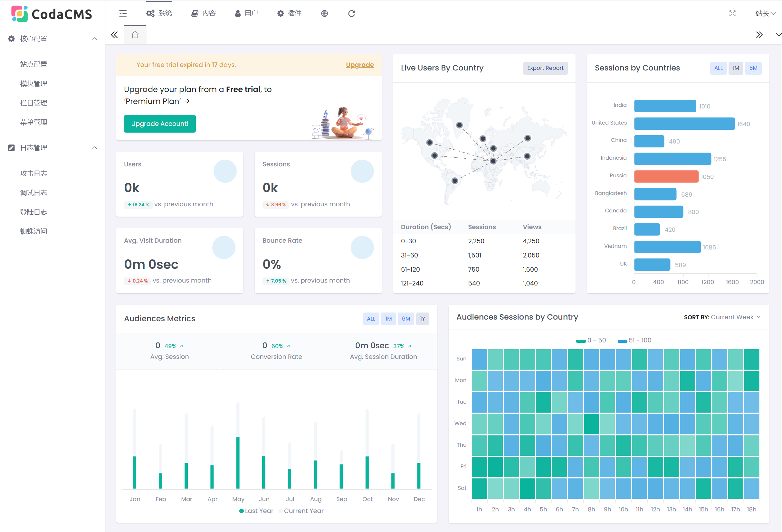Open 调试日志 in the sidebar
The height and width of the screenshot is (532, 782).
33,193
